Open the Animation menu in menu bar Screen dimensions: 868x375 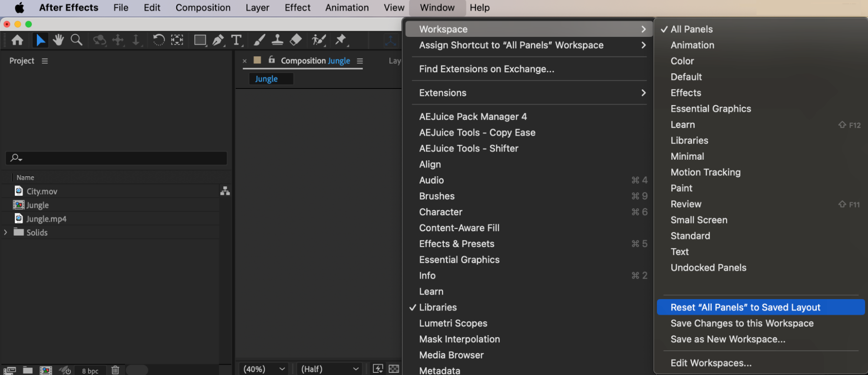click(347, 8)
